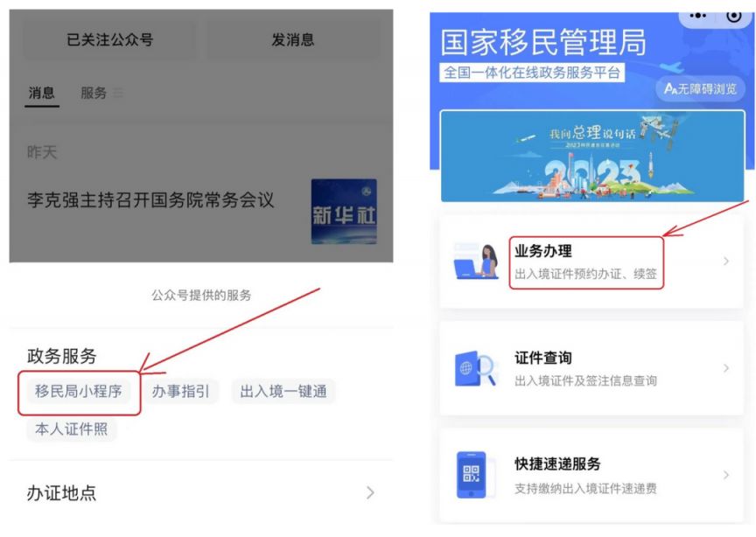Image resolution: width=756 pixels, height=537 pixels.
Task: Switch to the 消息 tab
Action: (x=41, y=93)
